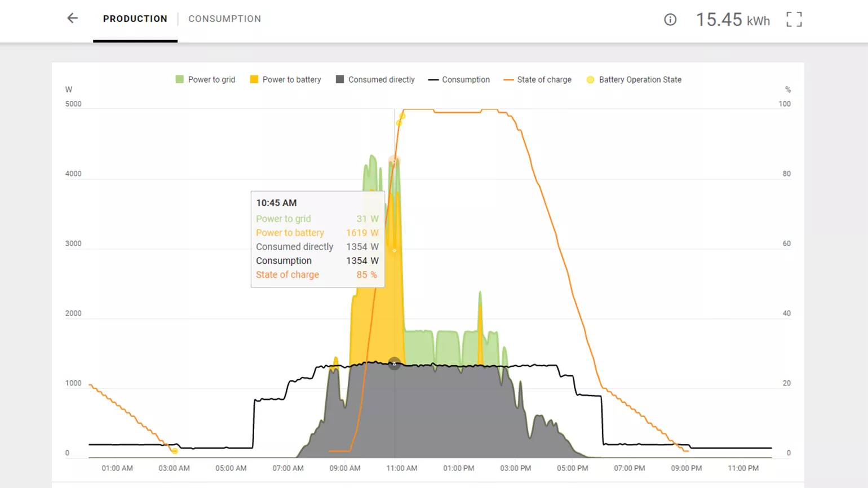868x488 pixels.
Task: Open the info icon near 15.45 kWh
Action: click(x=670, y=20)
